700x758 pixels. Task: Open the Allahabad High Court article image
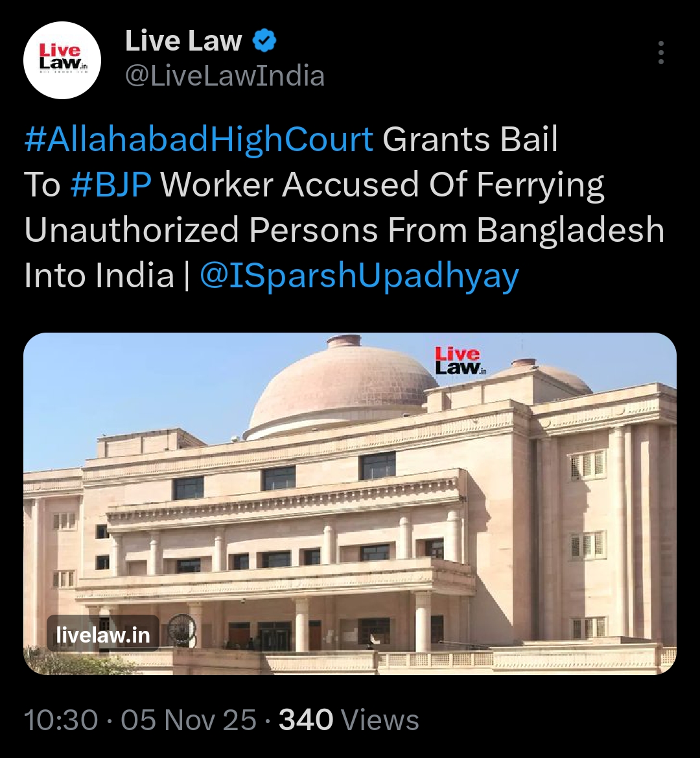(x=350, y=503)
